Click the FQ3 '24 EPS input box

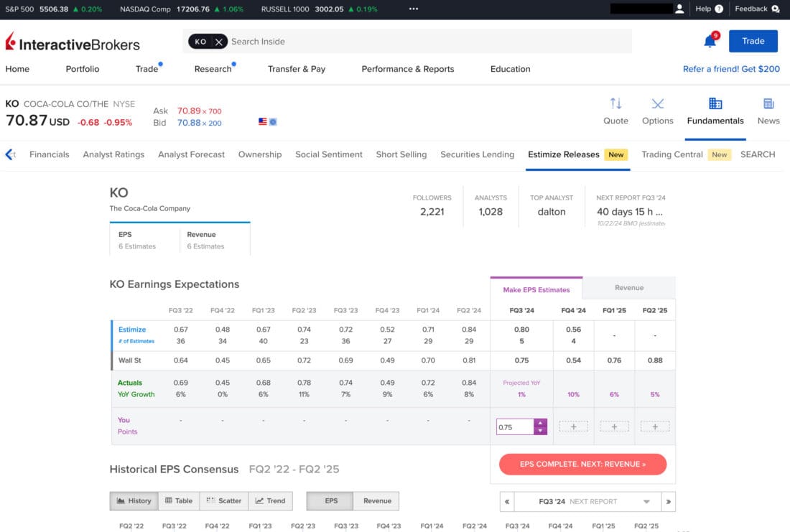(515, 427)
